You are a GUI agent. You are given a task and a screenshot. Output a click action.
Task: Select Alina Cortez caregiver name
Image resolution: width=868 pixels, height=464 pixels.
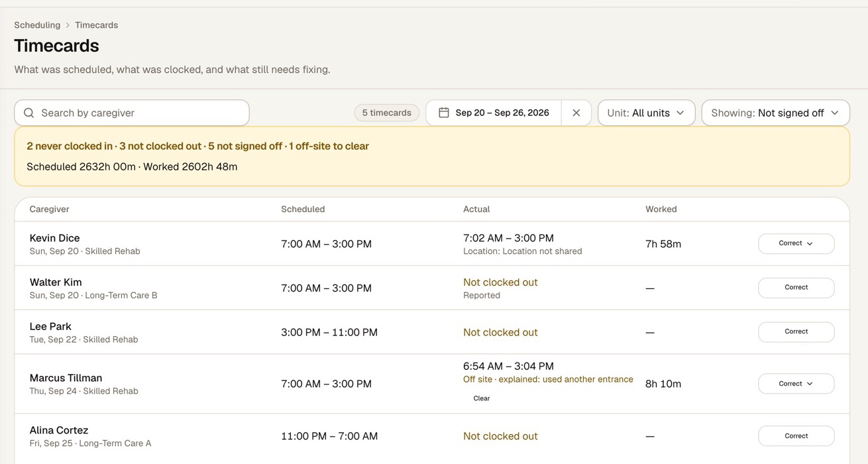tap(59, 430)
